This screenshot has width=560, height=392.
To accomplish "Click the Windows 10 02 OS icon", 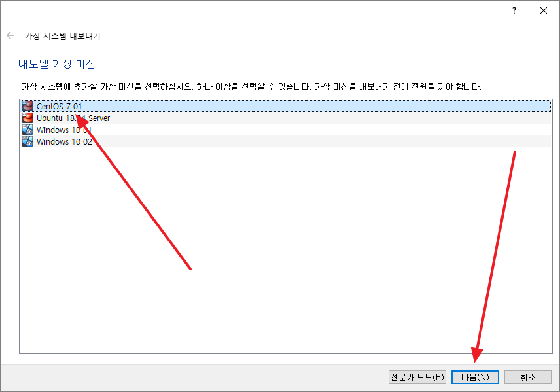I will pyautogui.click(x=27, y=141).
